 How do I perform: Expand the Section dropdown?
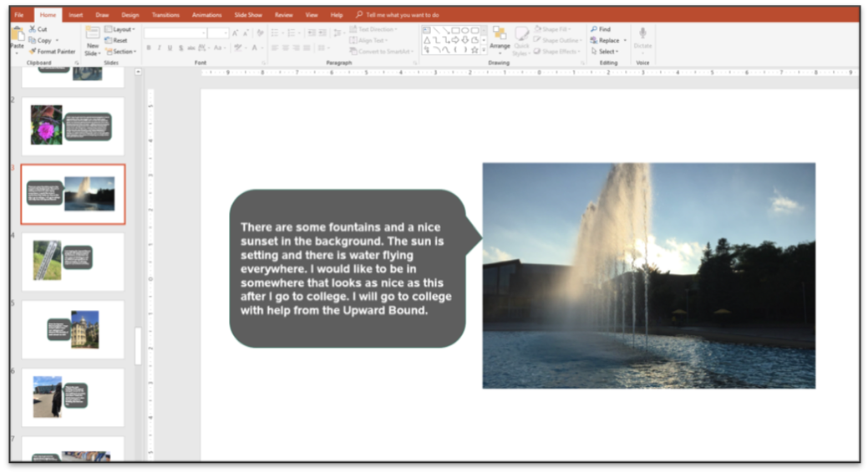pos(120,52)
